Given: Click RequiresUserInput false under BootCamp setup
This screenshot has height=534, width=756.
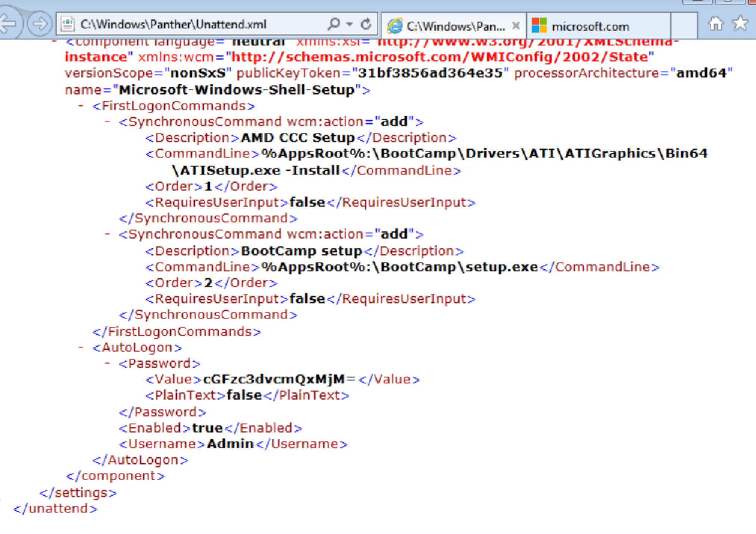Looking at the screenshot, I should pyautogui.click(x=307, y=299).
